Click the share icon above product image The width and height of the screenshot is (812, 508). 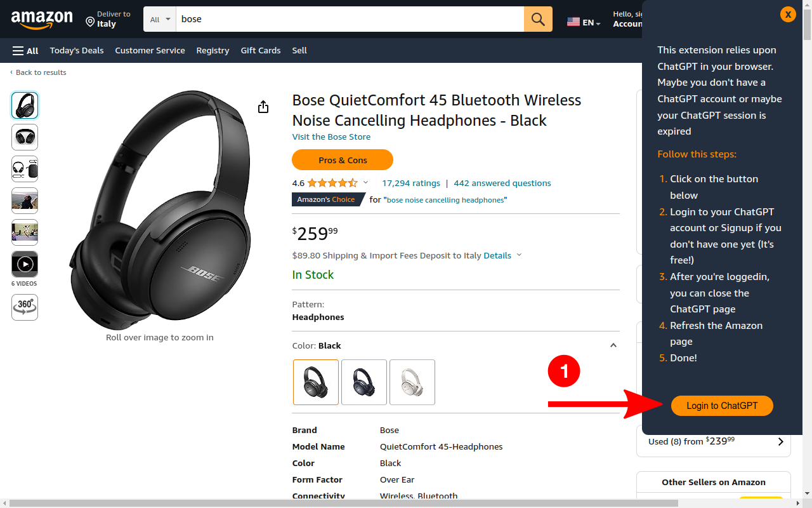pyautogui.click(x=263, y=107)
